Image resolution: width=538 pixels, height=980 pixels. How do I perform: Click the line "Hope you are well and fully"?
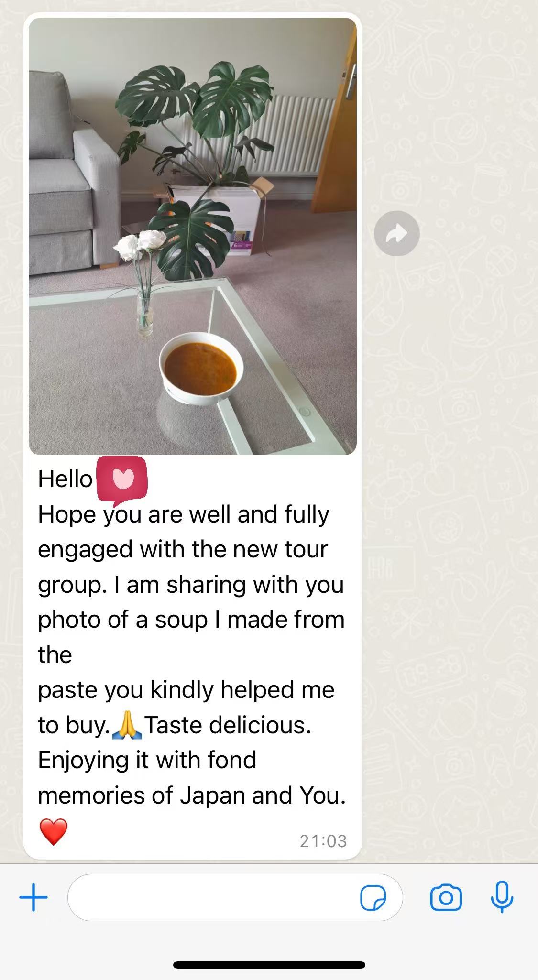184,515
